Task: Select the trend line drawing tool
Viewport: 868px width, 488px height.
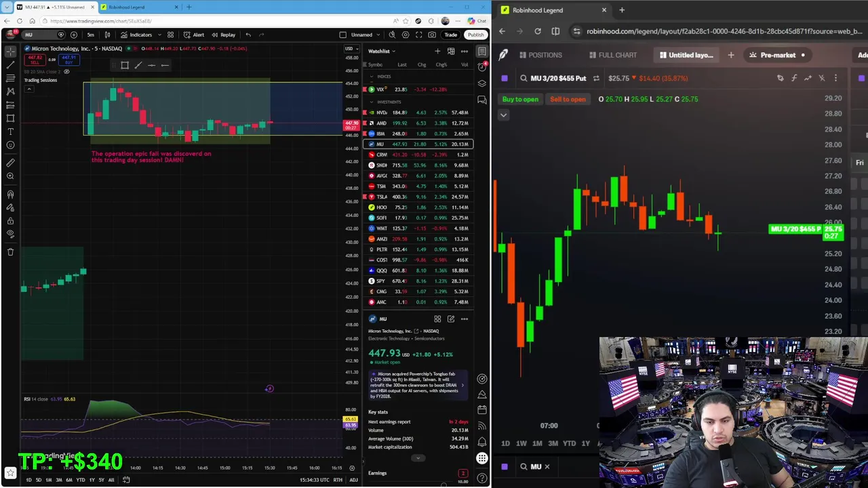Action: pos(10,65)
